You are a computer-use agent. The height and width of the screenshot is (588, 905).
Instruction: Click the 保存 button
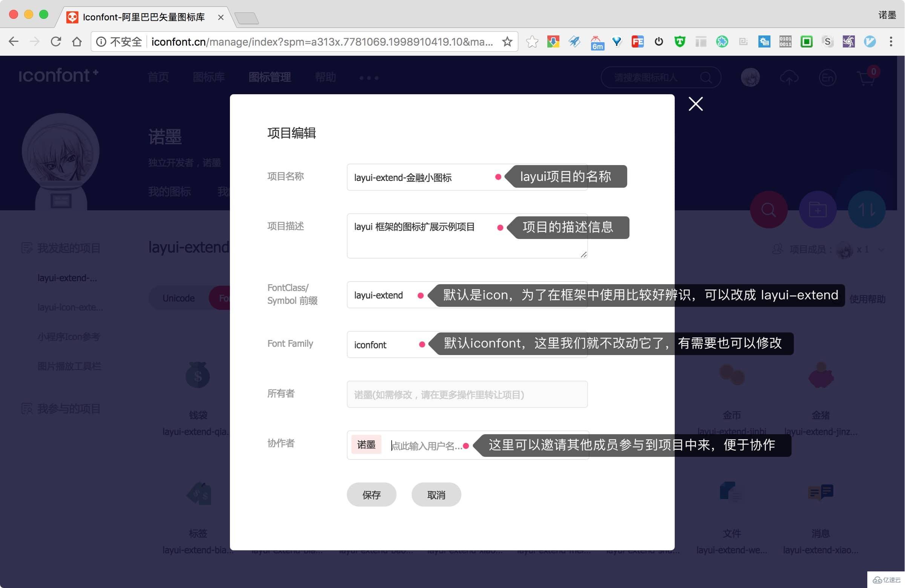click(371, 495)
